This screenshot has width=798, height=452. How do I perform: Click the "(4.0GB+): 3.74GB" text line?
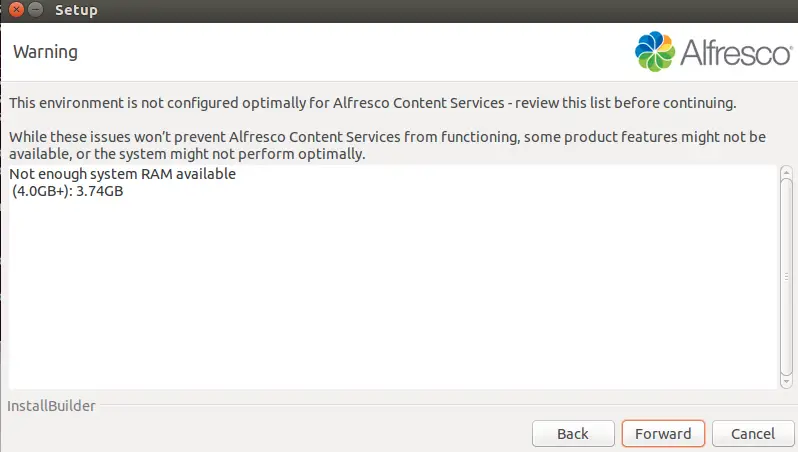(68, 191)
